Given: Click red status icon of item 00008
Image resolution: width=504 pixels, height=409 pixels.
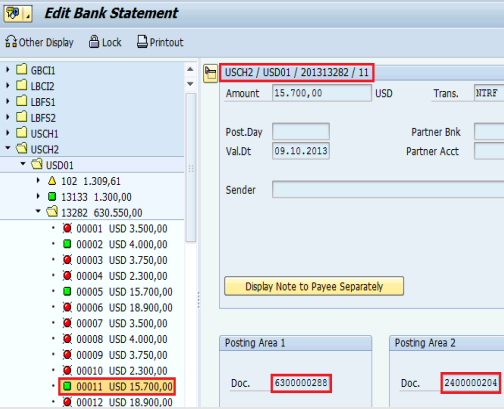Looking at the screenshot, I should point(67,339).
